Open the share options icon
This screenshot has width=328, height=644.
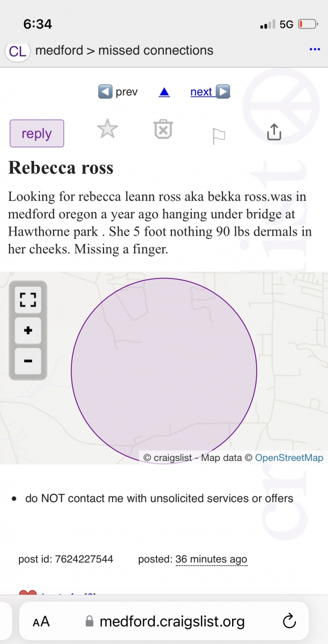point(274,131)
